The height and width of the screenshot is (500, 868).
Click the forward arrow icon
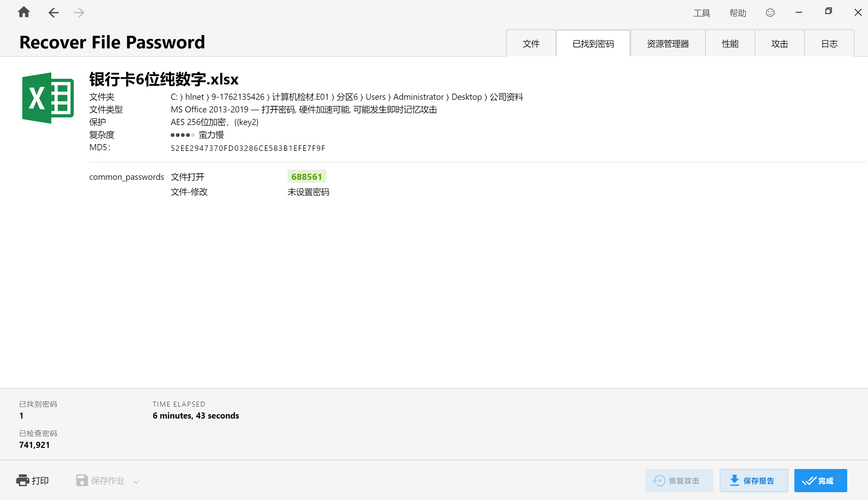(79, 13)
